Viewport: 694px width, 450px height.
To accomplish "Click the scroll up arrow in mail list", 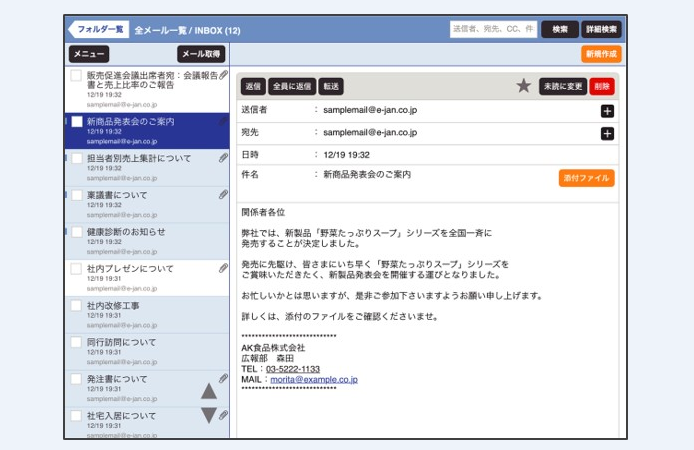I will tap(208, 391).
